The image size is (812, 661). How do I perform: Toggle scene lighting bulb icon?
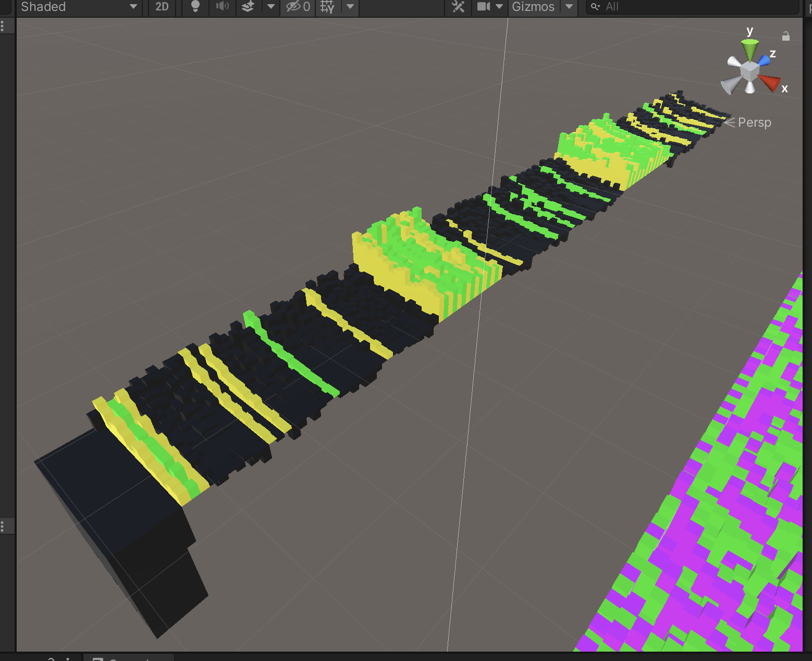tap(195, 7)
